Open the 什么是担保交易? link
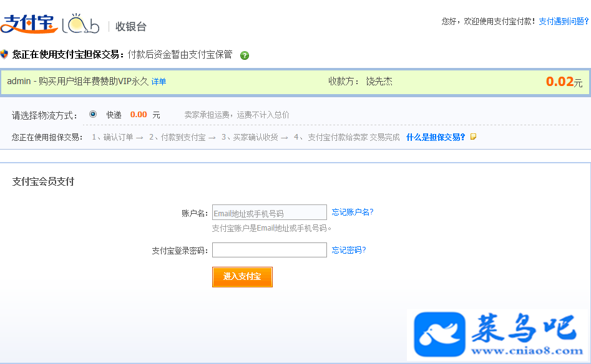591x364 pixels. pyautogui.click(x=436, y=137)
